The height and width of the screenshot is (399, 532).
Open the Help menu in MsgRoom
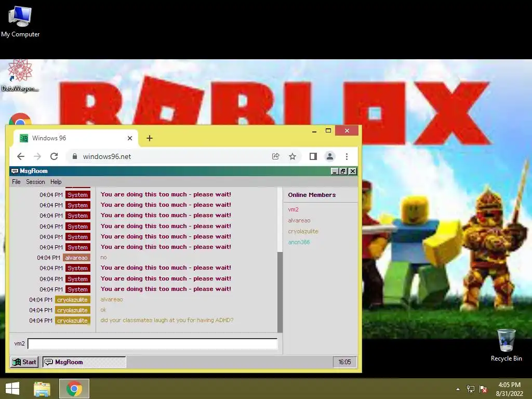[x=56, y=182]
